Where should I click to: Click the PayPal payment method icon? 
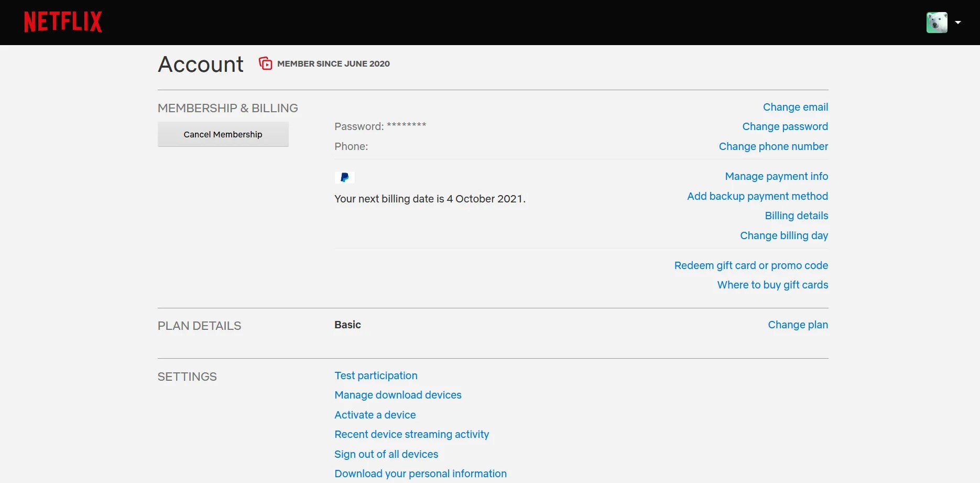(344, 177)
